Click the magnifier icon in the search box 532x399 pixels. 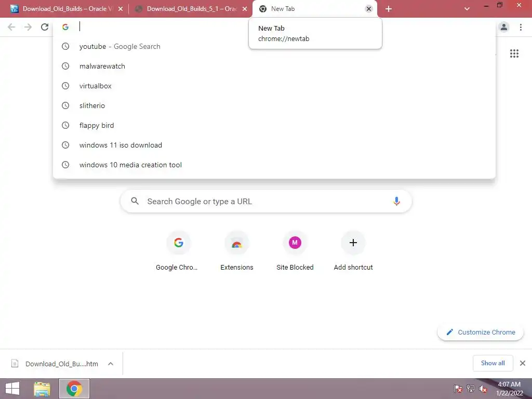pos(135,201)
